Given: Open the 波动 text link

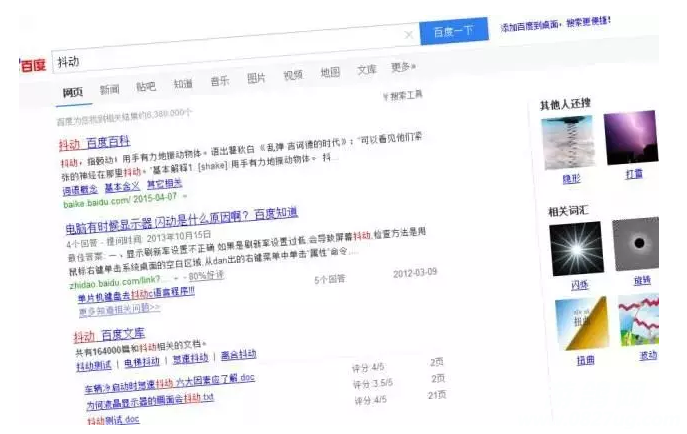Looking at the screenshot, I should click(x=648, y=355).
